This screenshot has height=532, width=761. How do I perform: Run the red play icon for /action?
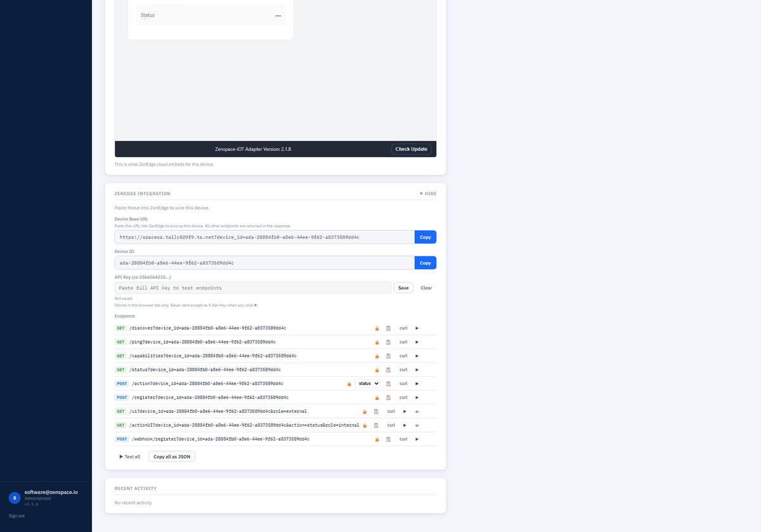click(x=417, y=384)
